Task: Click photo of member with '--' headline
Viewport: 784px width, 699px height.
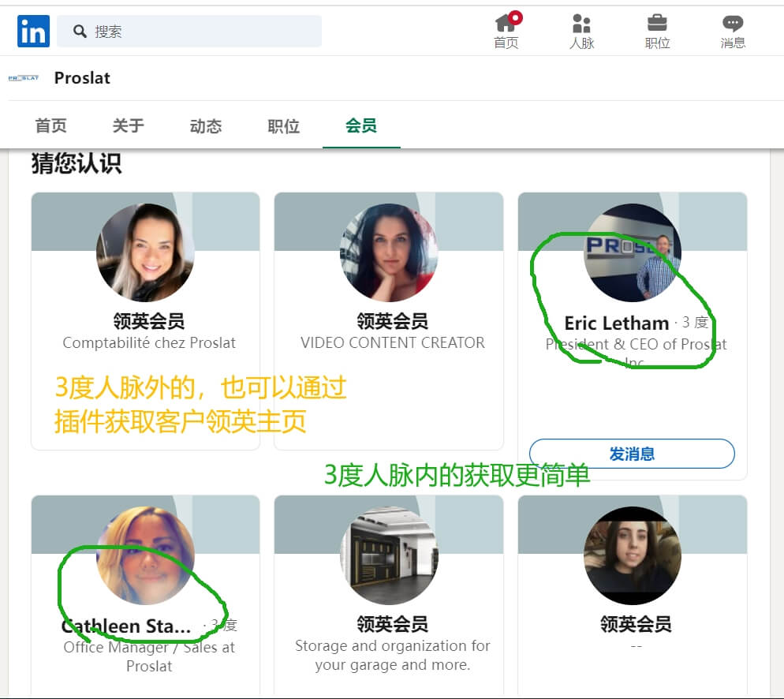Action: pos(633,555)
